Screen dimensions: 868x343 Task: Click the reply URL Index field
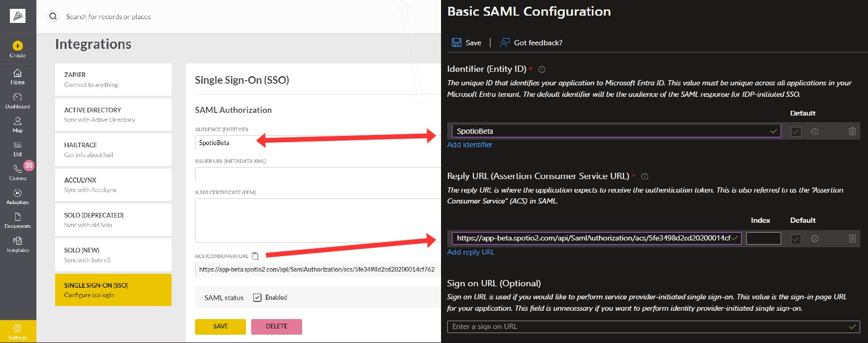click(x=763, y=238)
